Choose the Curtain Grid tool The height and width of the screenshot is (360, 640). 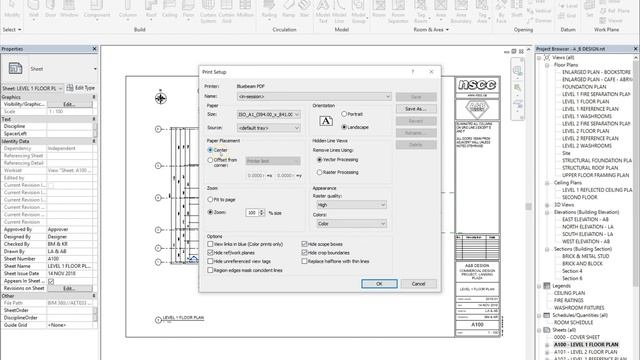point(227,11)
